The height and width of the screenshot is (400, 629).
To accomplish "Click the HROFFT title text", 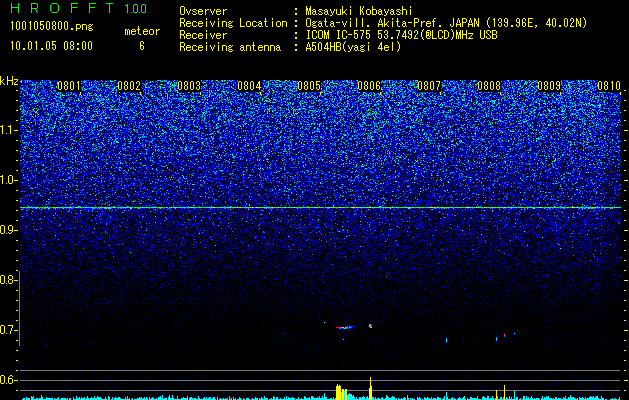I will click(63, 8).
